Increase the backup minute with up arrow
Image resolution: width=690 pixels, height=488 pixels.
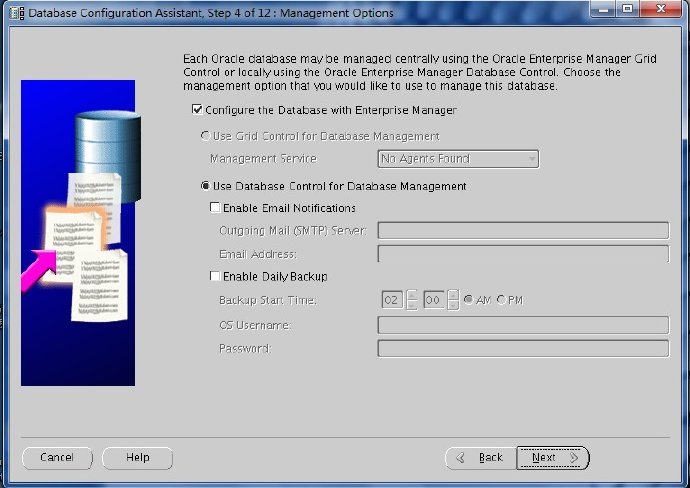pyautogui.click(x=453, y=295)
